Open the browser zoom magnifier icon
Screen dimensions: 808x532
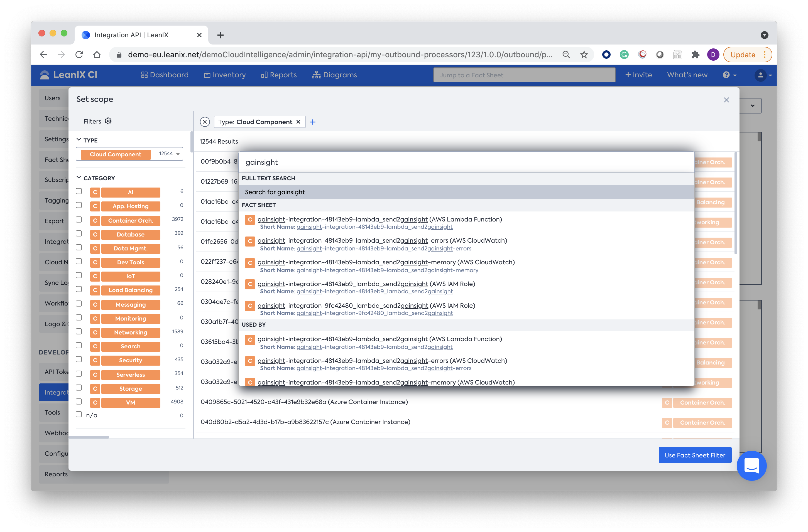coord(566,55)
